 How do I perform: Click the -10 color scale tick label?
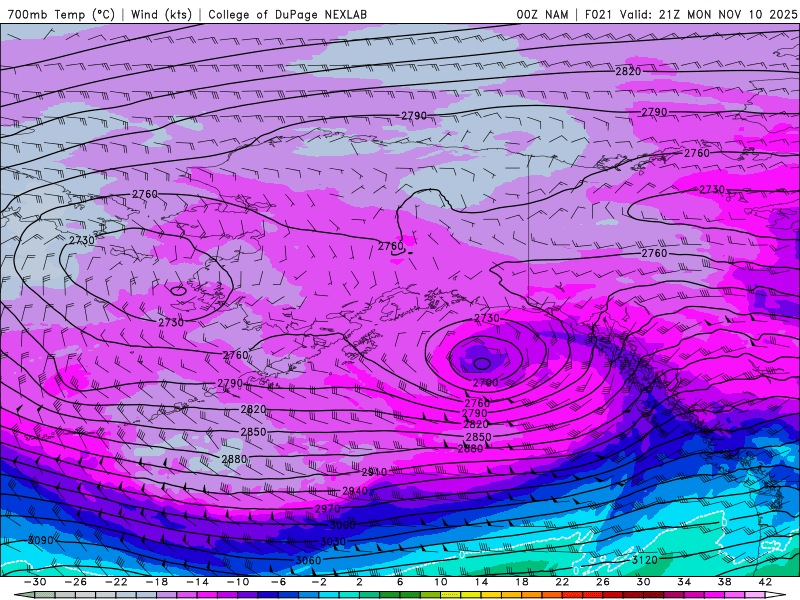238,582
